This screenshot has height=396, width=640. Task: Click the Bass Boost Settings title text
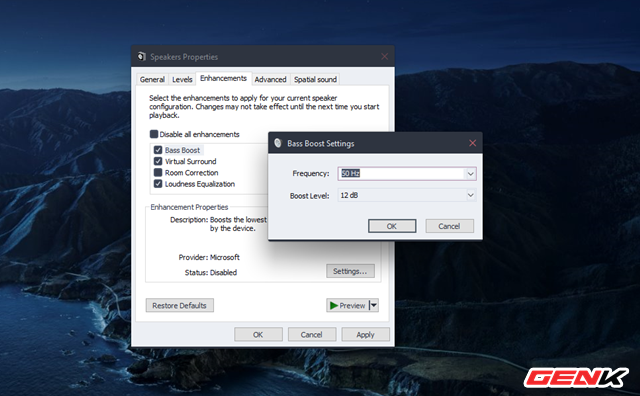coord(321,143)
